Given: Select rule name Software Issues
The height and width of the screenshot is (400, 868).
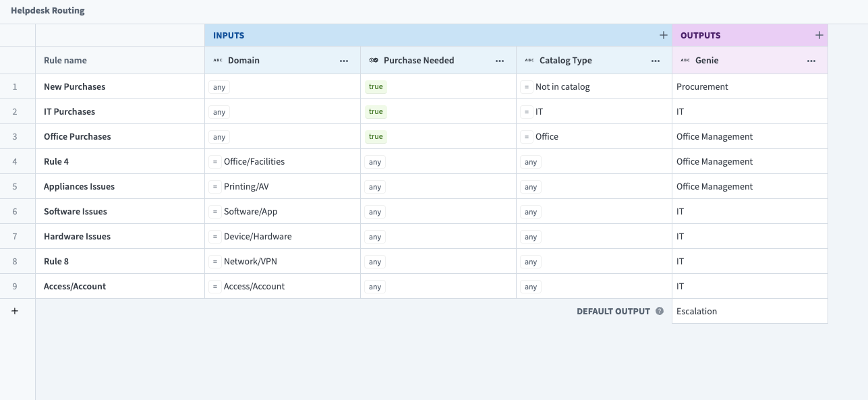Looking at the screenshot, I should [x=76, y=212].
